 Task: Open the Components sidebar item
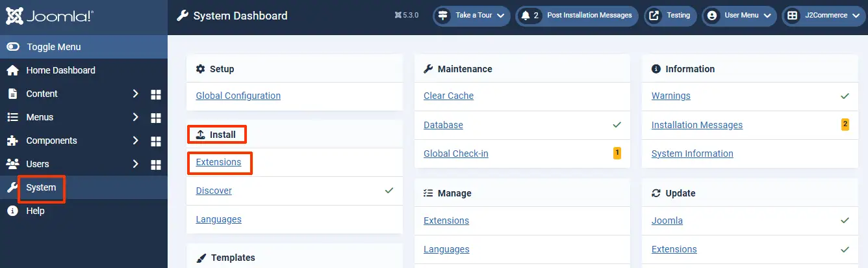(51, 141)
